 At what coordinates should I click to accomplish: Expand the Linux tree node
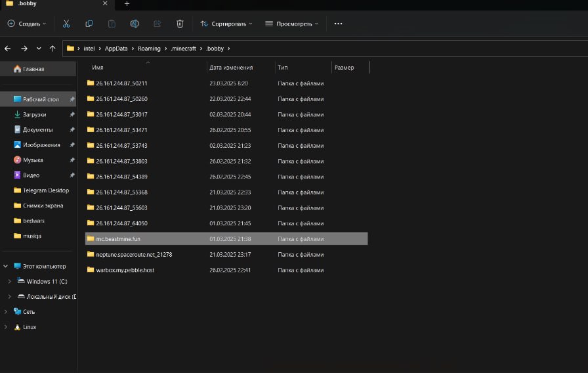coord(7,327)
